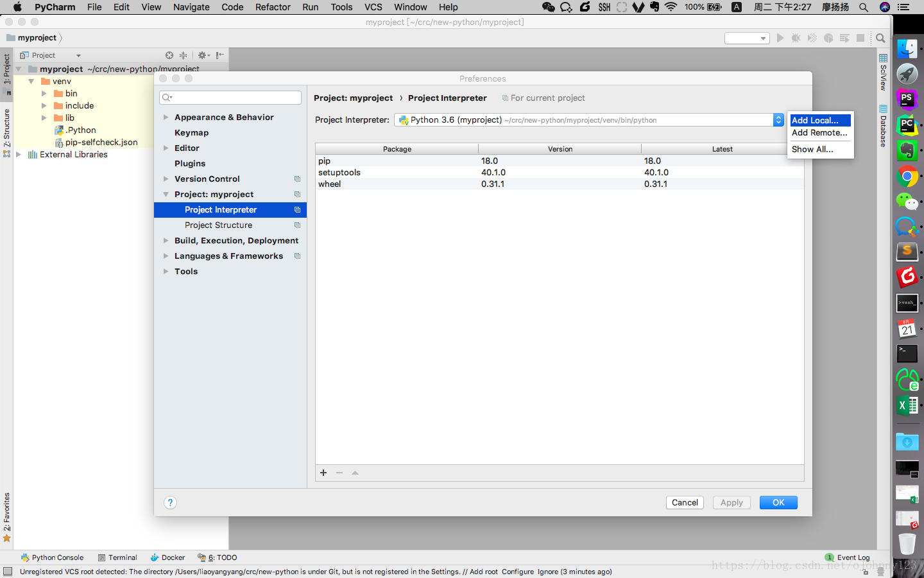Viewport: 924px width, 578px height.
Task: Open the Project view type dropdown
Action: [50, 55]
